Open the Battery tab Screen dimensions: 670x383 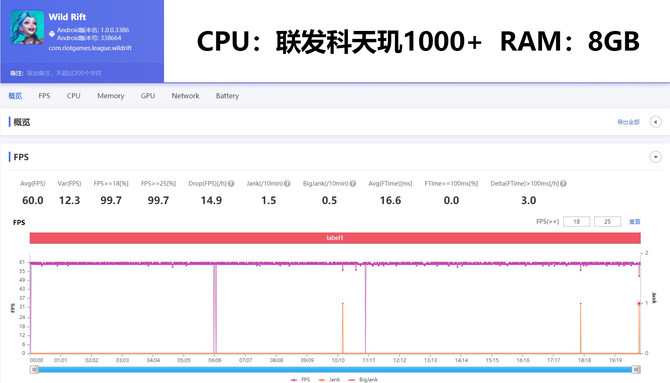point(227,96)
